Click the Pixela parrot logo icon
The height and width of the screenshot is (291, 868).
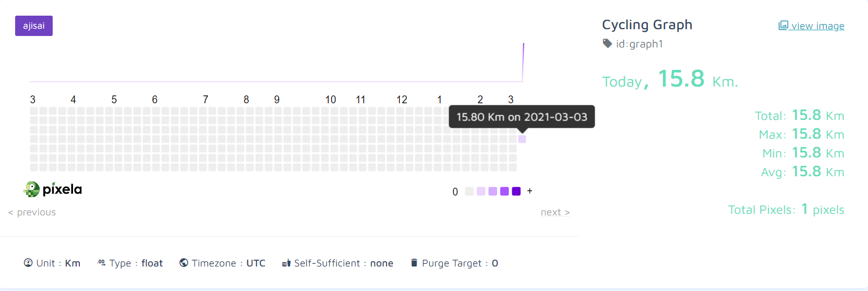coord(32,189)
